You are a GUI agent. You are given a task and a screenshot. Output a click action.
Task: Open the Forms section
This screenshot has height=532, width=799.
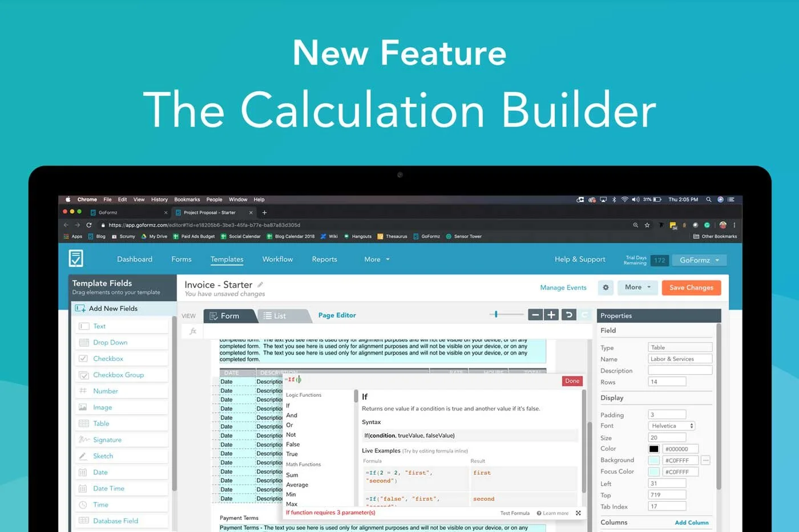(181, 259)
